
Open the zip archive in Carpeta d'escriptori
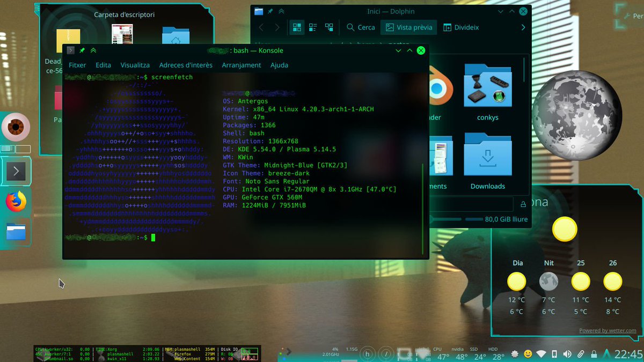point(68,41)
